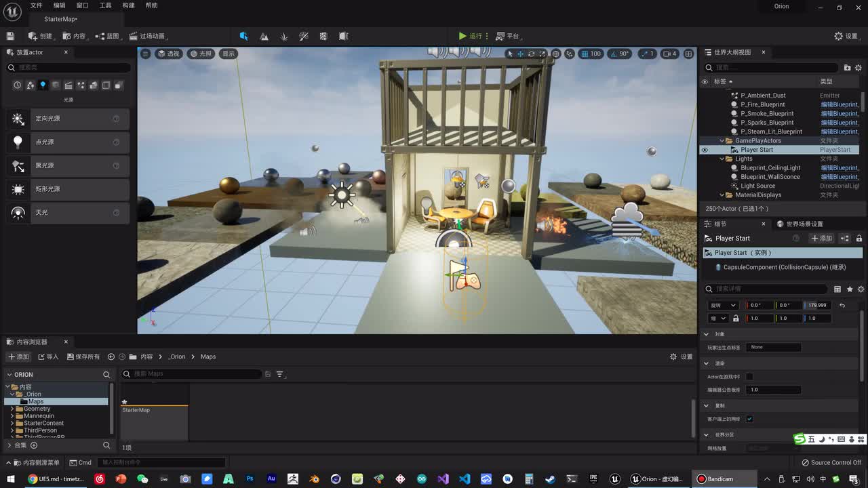Viewport: 868px width, 488px height.
Task: Show favorites star in details panel
Action: 850,289
